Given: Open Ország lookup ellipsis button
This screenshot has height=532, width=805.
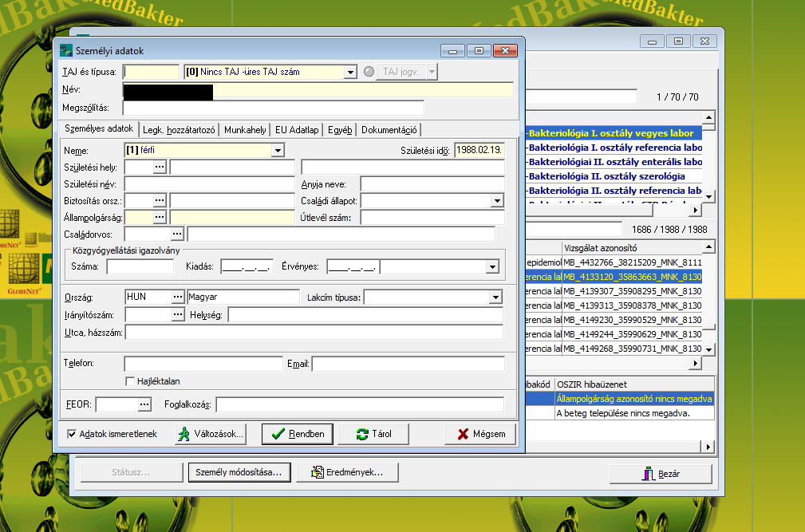Looking at the screenshot, I should (178, 297).
